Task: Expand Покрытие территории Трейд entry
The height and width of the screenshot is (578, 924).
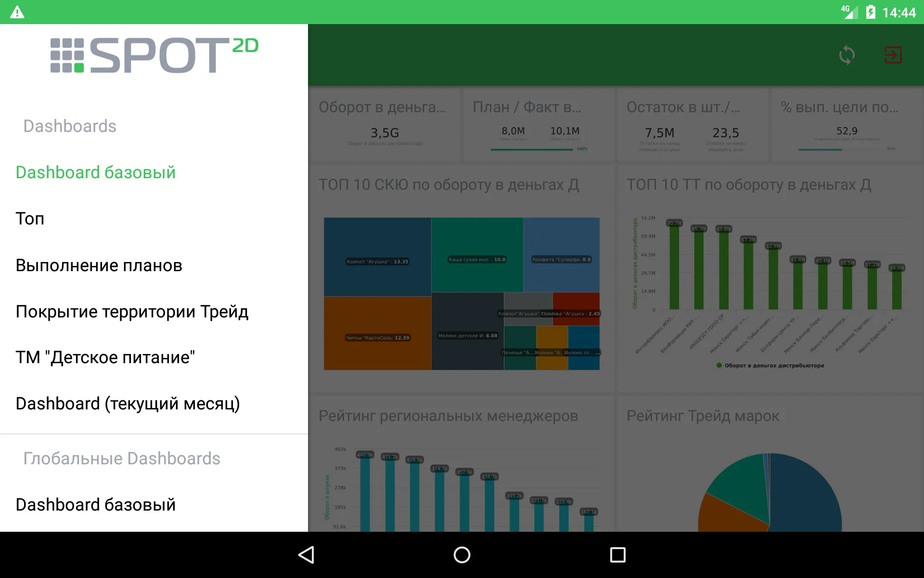Action: click(132, 310)
